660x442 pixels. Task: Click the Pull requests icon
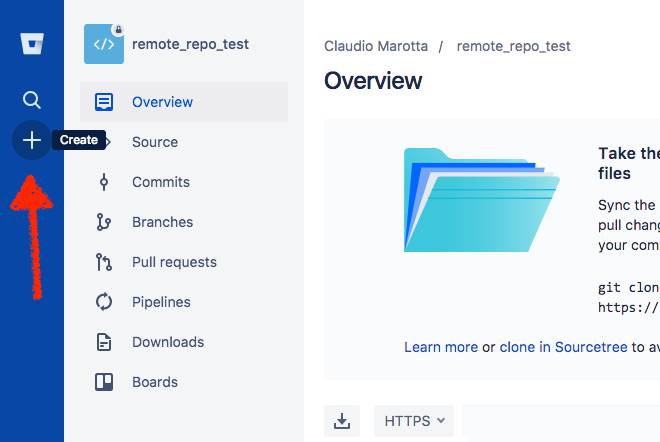tap(104, 262)
